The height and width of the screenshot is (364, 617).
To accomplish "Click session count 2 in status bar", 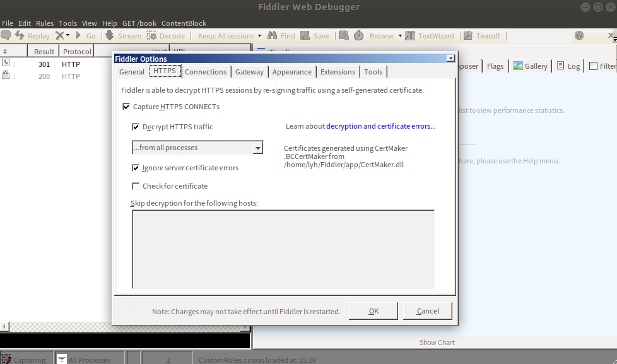I will tap(168, 360).
